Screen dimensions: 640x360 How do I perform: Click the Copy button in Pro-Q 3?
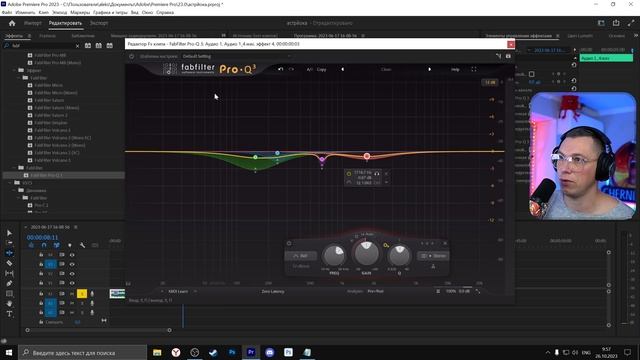click(322, 69)
